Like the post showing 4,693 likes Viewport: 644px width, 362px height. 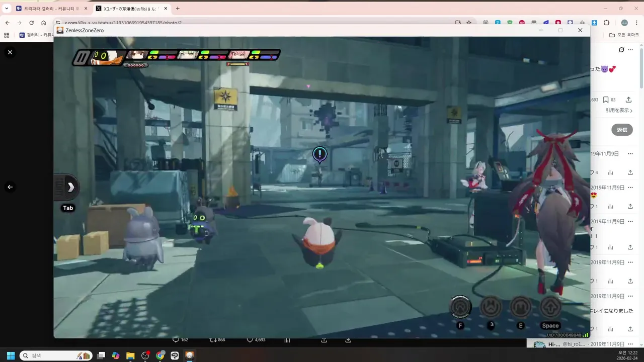pyautogui.click(x=256, y=340)
